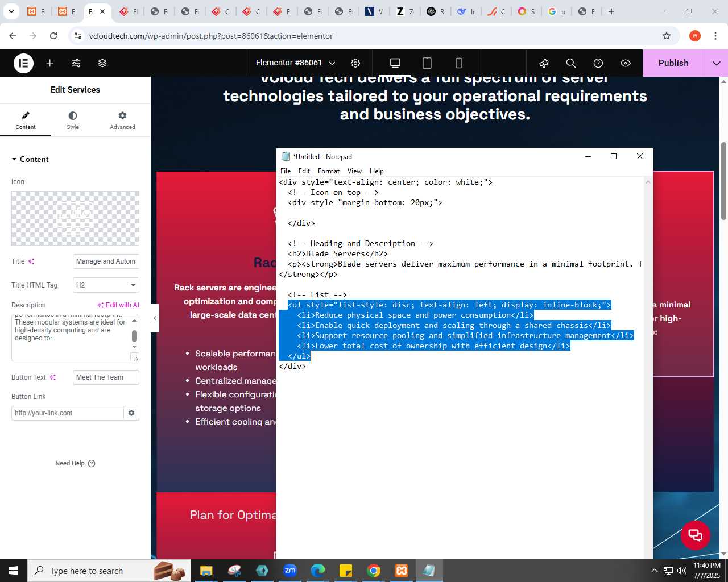The height and width of the screenshot is (582, 728).
Task: Open the Title HTML Tag dropdown
Action: [106, 285]
